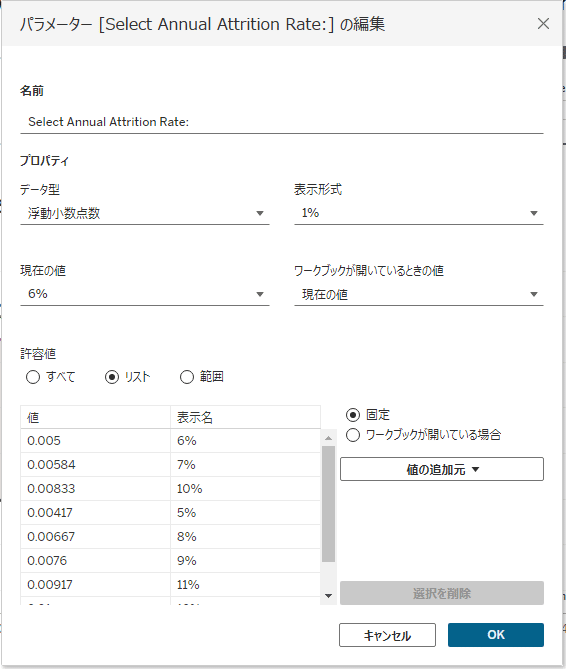Select the 固定 radio option
Viewport: 566px width, 669px height.
point(353,415)
